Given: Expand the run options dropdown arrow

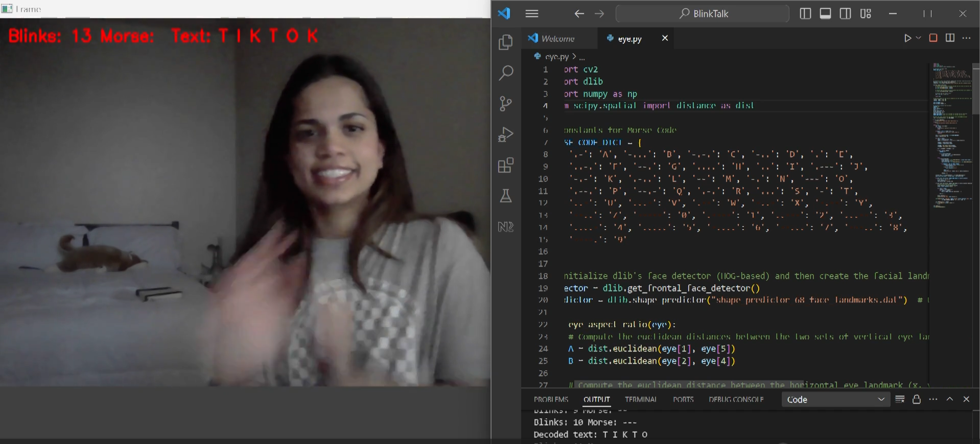Looking at the screenshot, I should [918, 38].
